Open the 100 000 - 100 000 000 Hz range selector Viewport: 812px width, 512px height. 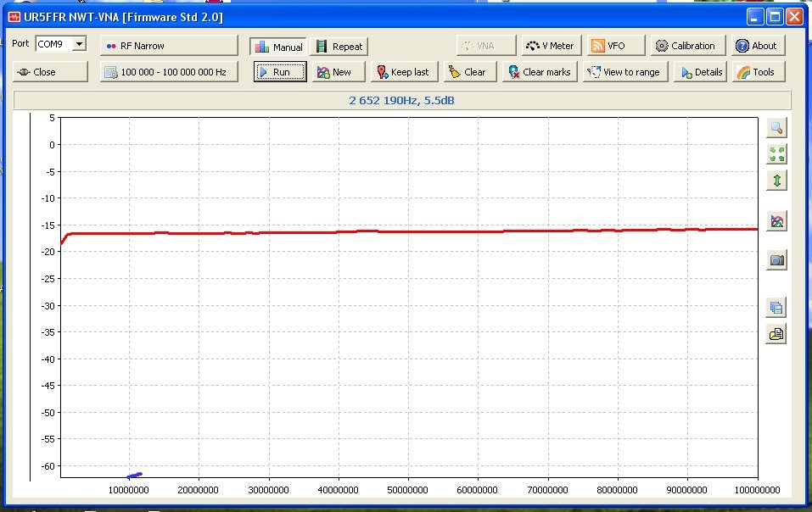(169, 72)
